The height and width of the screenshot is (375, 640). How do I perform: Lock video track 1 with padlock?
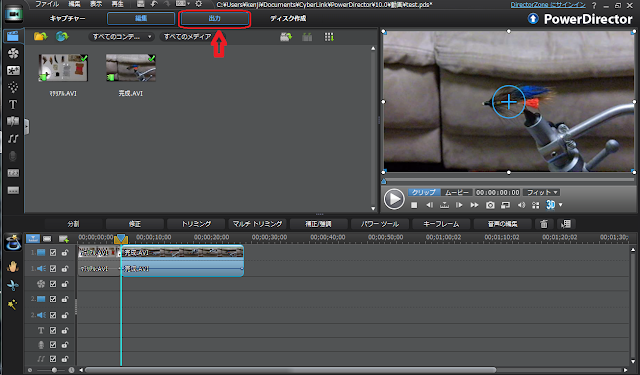[65, 253]
